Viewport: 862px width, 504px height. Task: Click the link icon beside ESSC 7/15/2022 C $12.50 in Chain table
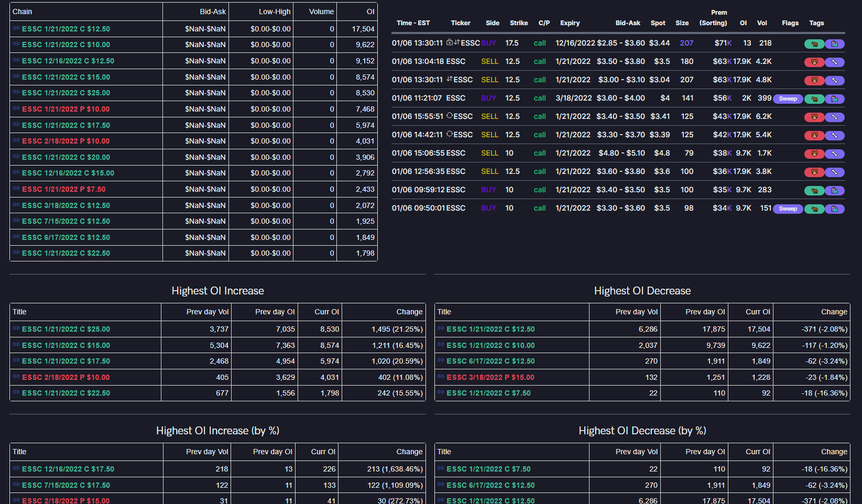[16, 221]
